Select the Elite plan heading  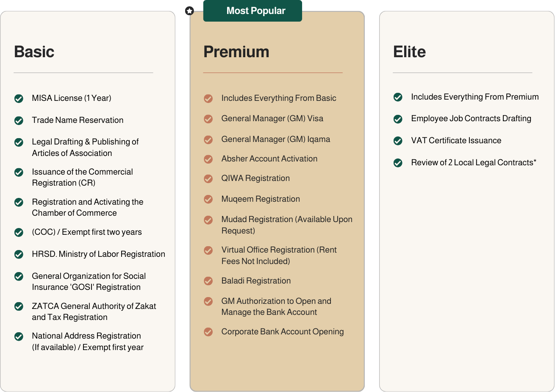[x=410, y=52]
